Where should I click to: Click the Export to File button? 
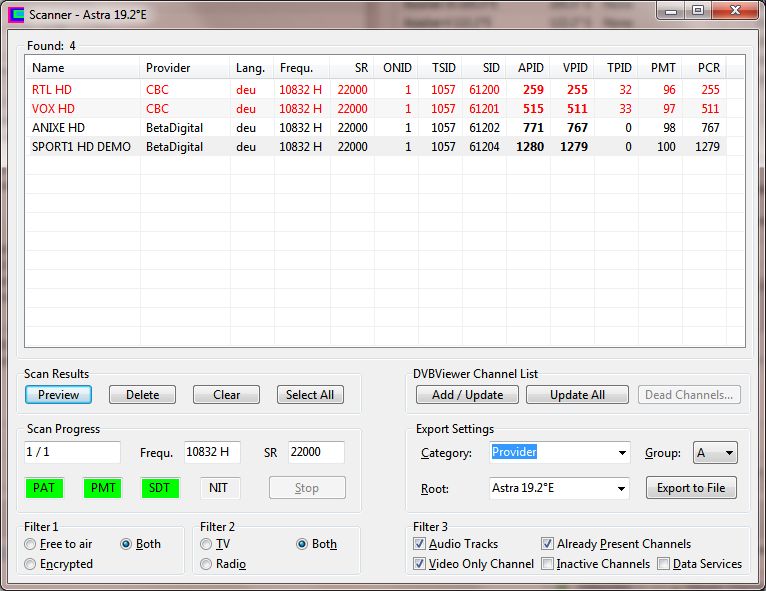tap(691, 488)
